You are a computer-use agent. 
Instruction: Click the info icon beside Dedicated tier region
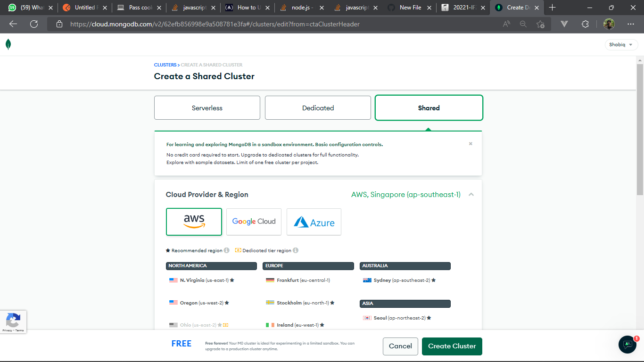click(x=296, y=250)
